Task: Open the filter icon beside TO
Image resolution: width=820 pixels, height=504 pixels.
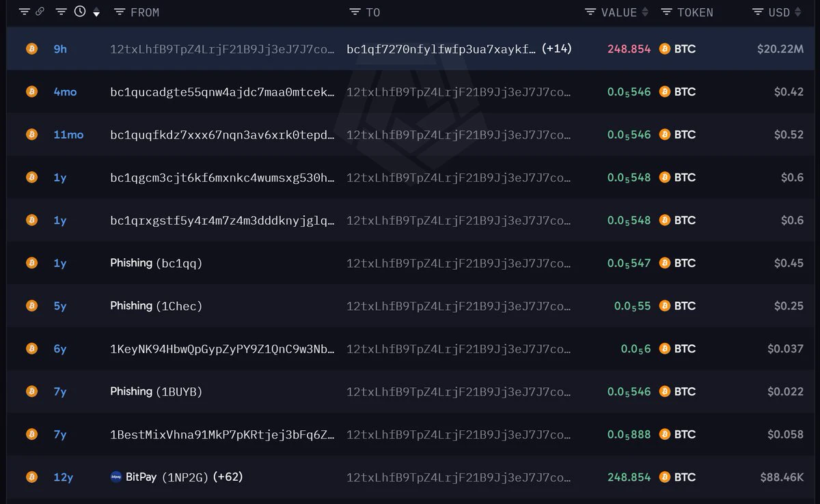Action: point(355,12)
